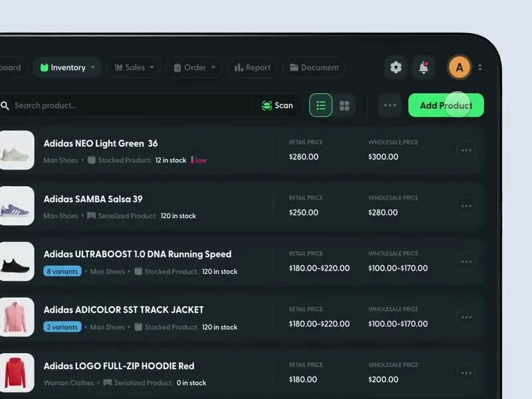Viewport: 532px width, 399px height.
Task: Open notifications bell icon
Action: click(424, 67)
